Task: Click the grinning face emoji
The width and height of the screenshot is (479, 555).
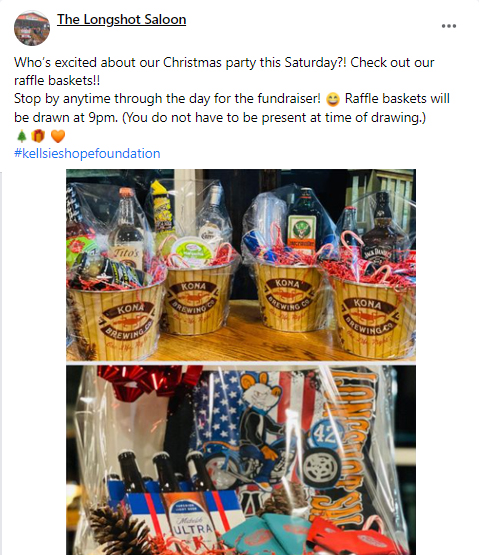Action: click(x=332, y=99)
